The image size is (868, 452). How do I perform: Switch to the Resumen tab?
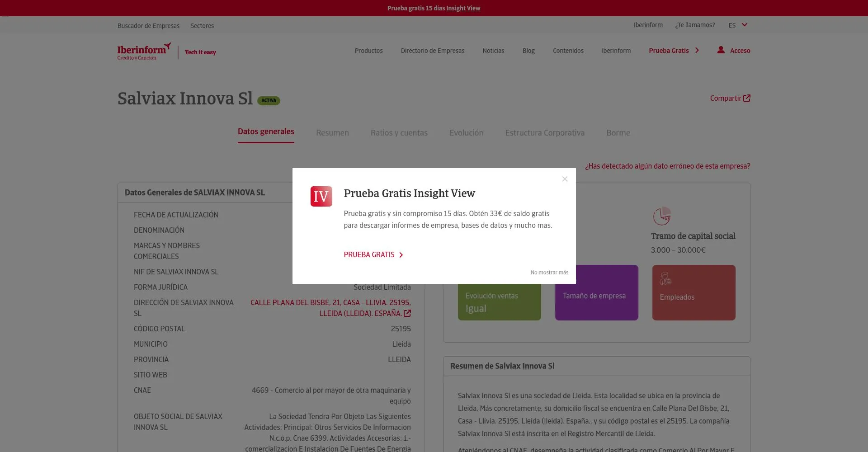pos(332,133)
